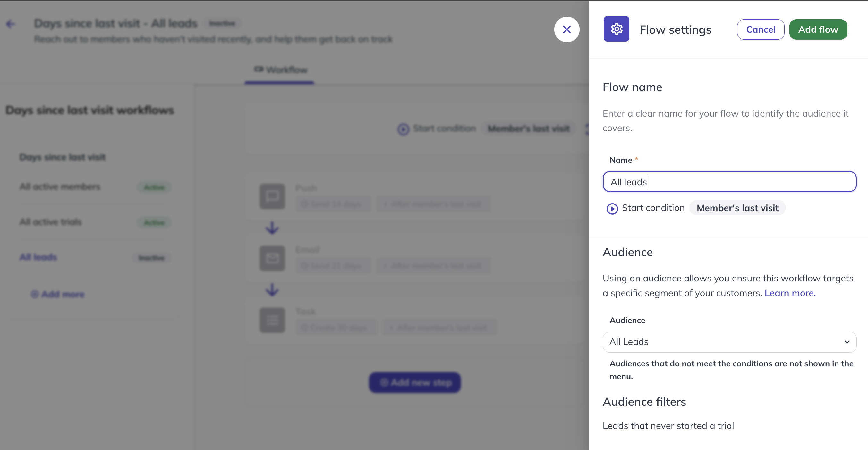Click the Days since last visit sidebar item

point(63,157)
